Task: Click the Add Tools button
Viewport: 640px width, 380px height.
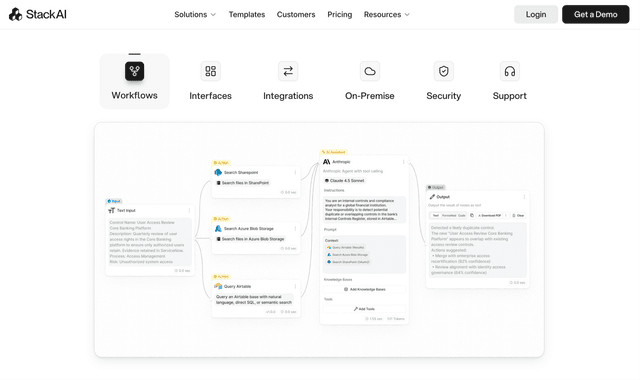Action: [x=364, y=309]
